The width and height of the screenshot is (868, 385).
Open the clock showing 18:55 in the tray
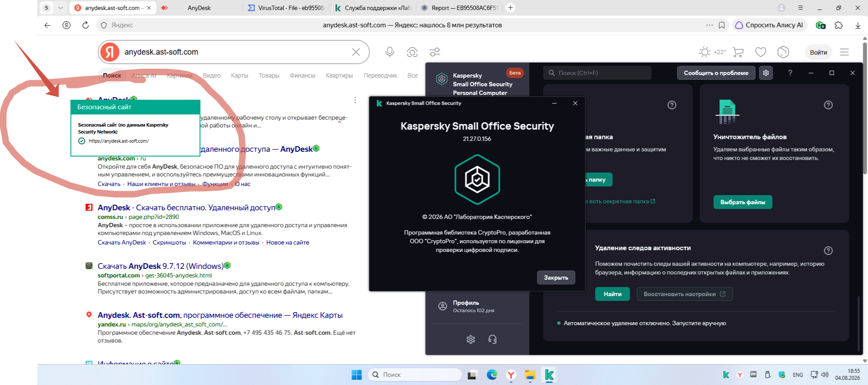pos(848,375)
